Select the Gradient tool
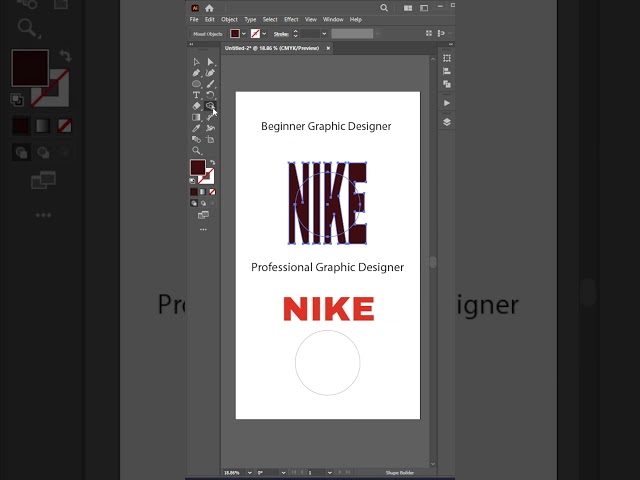Viewport: 640px width, 480px height. point(196,117)
